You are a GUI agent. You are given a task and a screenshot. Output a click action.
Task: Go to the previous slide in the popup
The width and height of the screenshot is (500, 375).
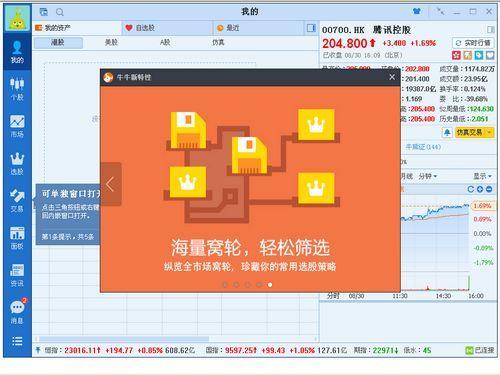pos(111,184)
